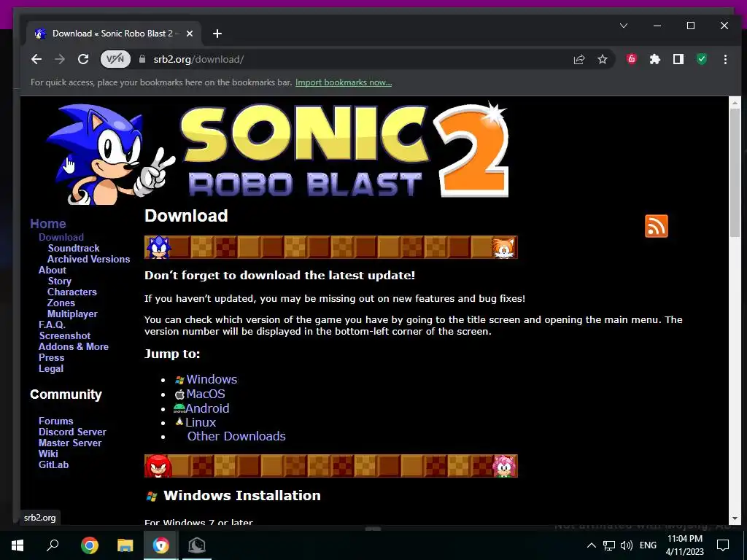Toggle the browser side panel icon
Image resolution: width=747 pixels, height=560 pixels.
(x=678, y=59)
